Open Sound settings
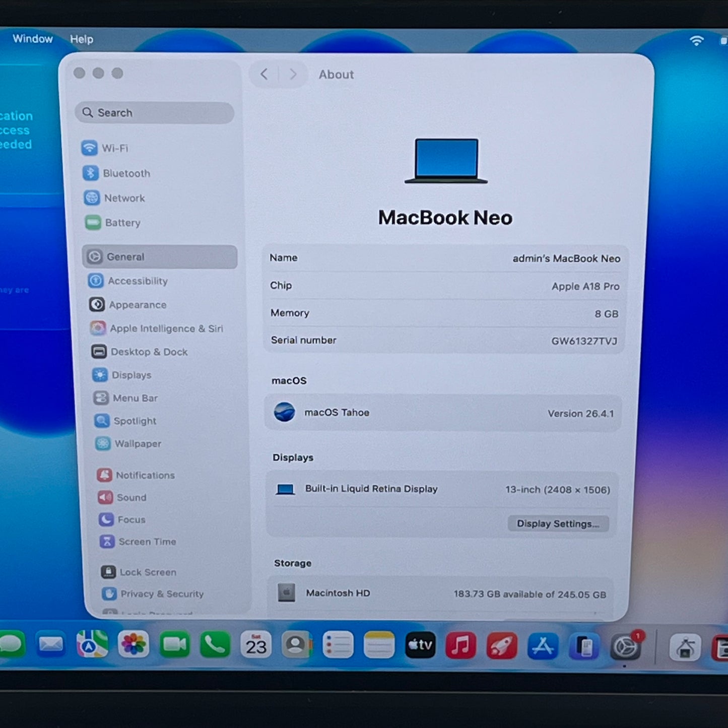The width and height of the screenshot is (728, 728). tap(122, 497)
